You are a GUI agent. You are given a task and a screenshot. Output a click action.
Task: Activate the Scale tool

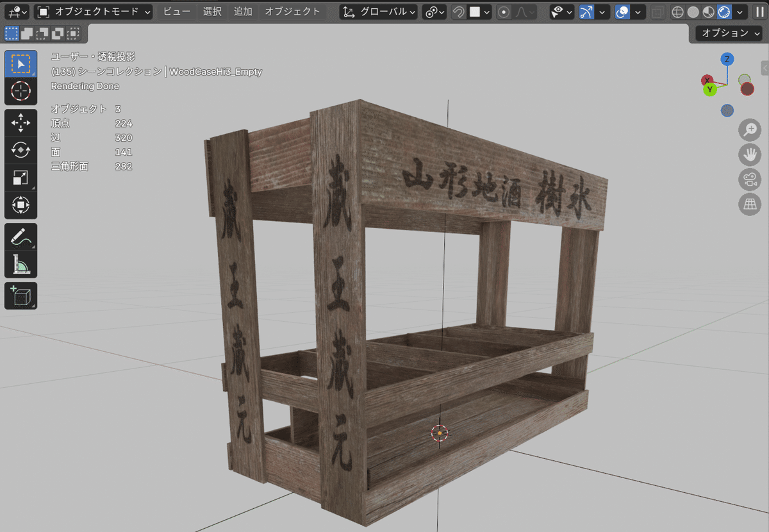[21, 178]
